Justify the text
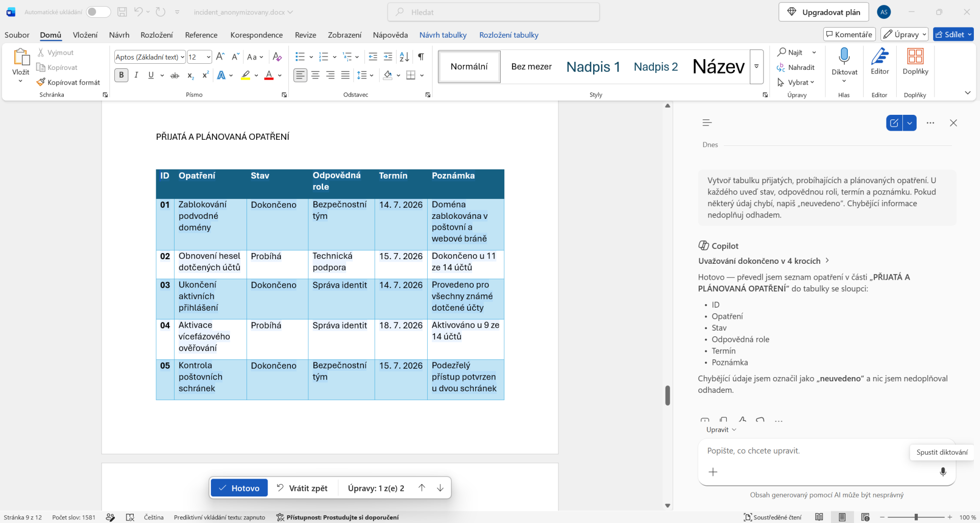 (x=346, y=76)
